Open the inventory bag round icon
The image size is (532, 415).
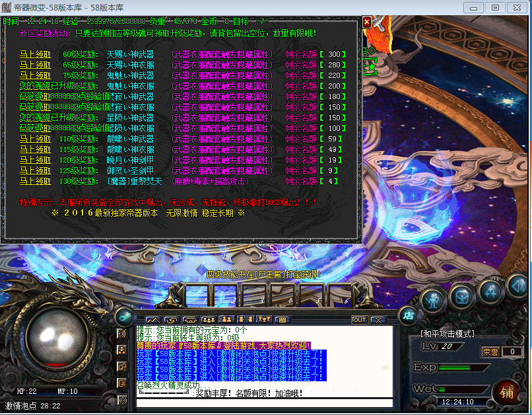(462, 297)
